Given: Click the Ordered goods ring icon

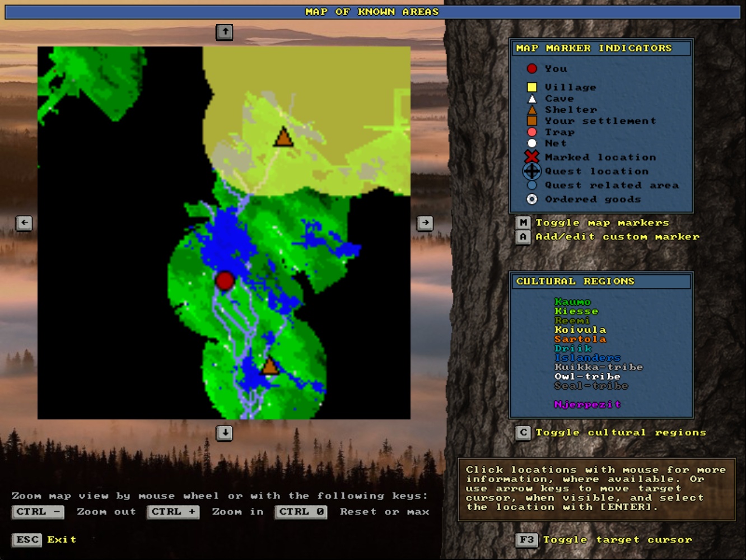Looking at the screenshot, I should (x=531, y=199).
